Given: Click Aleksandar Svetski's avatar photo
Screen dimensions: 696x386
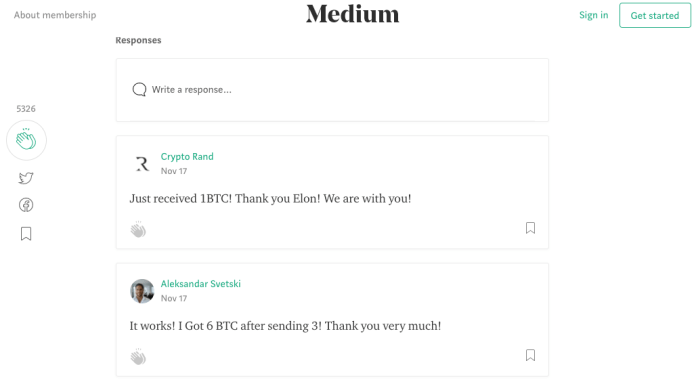Looking at the screenshot, I should 142,291.
